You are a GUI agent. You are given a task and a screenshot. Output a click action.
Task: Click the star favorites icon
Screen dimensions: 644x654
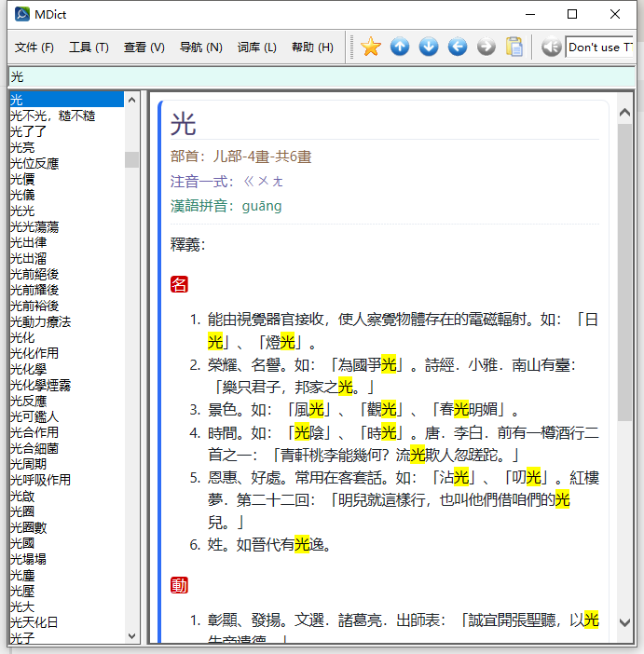pyautogui.click(x=371, y=47)
